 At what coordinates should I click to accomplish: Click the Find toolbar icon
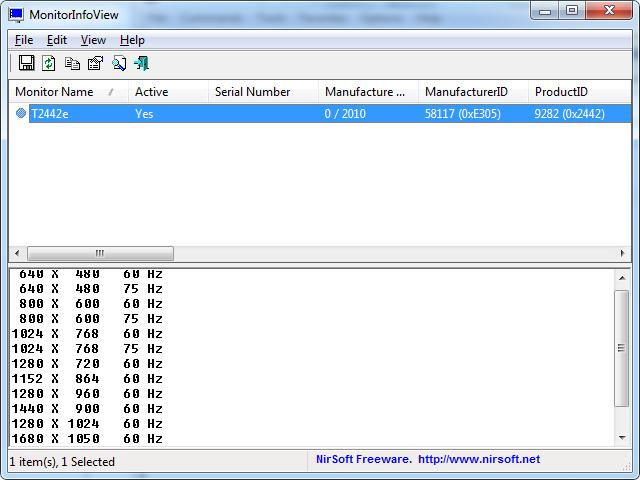point(119,63)
